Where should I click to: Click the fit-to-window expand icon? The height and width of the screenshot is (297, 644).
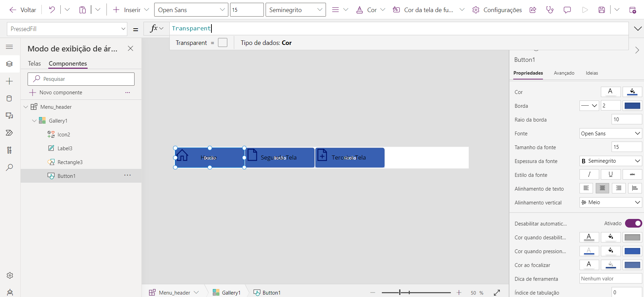point(497,293)
